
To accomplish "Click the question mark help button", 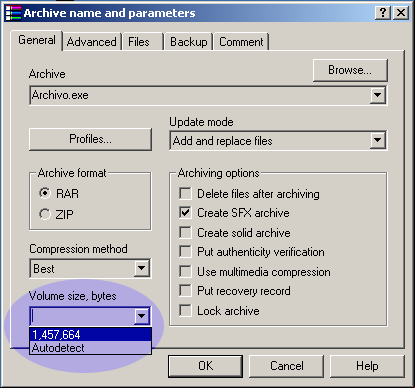I will coord(383,13).
